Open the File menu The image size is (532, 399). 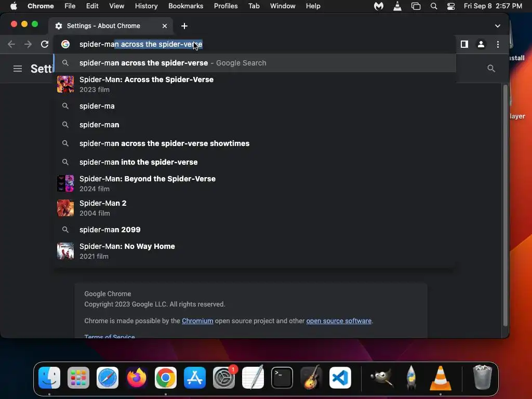tap(70, 6)
